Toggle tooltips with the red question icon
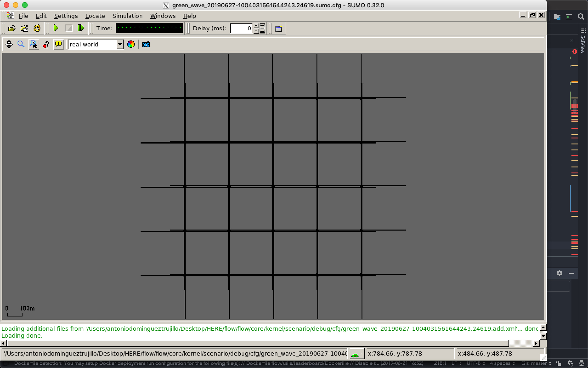The height and width of the screenshot is (368, 588). (46, 44)
